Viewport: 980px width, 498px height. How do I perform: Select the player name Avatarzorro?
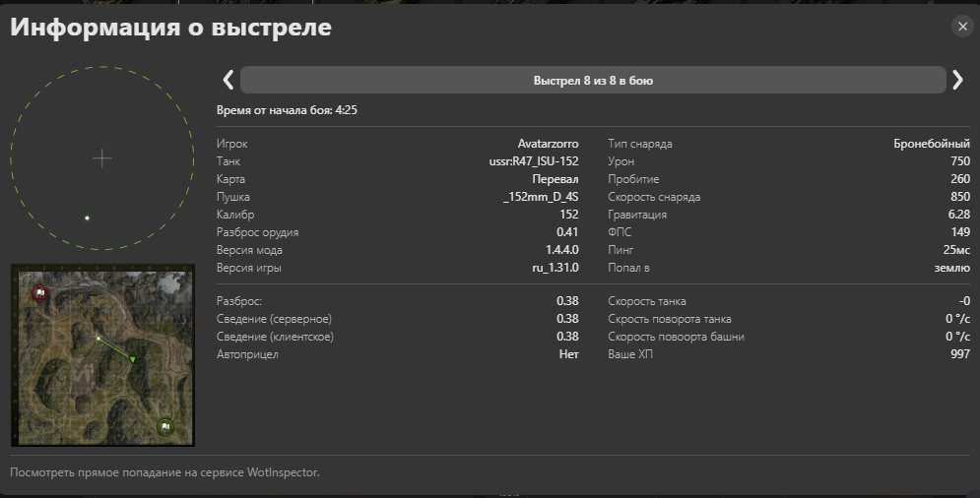coord(548,144)
